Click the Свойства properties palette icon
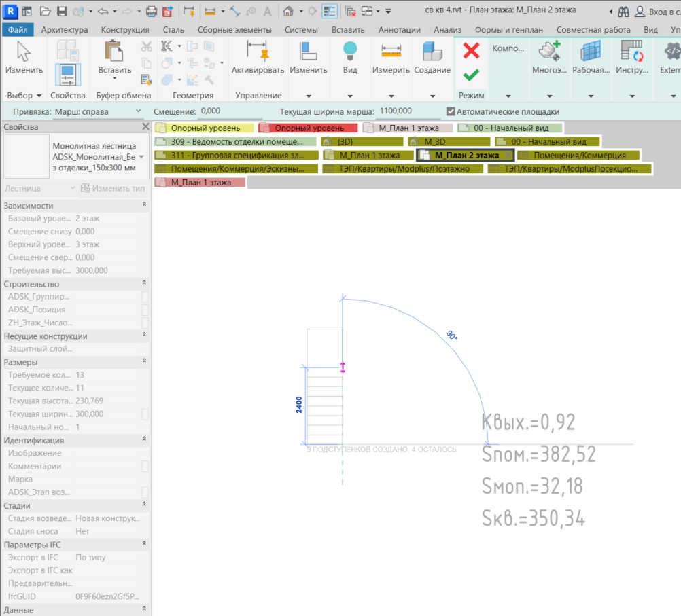This screenshot has width=681, height=616. coord(68,74)
